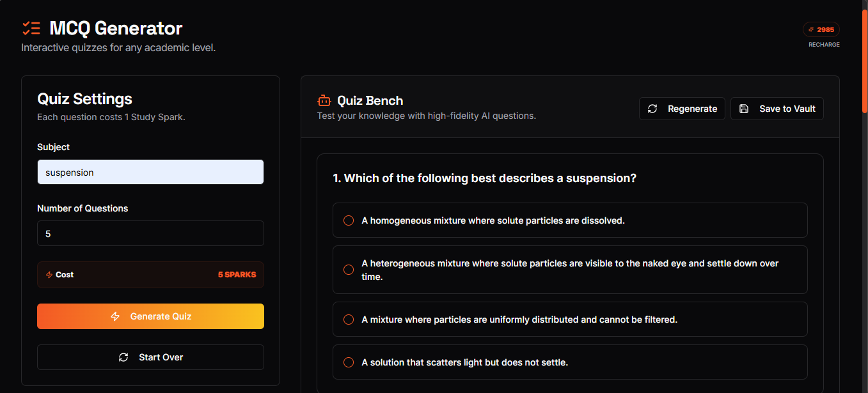Image resolution: width=868 pixels, height=393 pixels.
Task: Select the heterogeneous mixture answer option
Action: point(570,270)
